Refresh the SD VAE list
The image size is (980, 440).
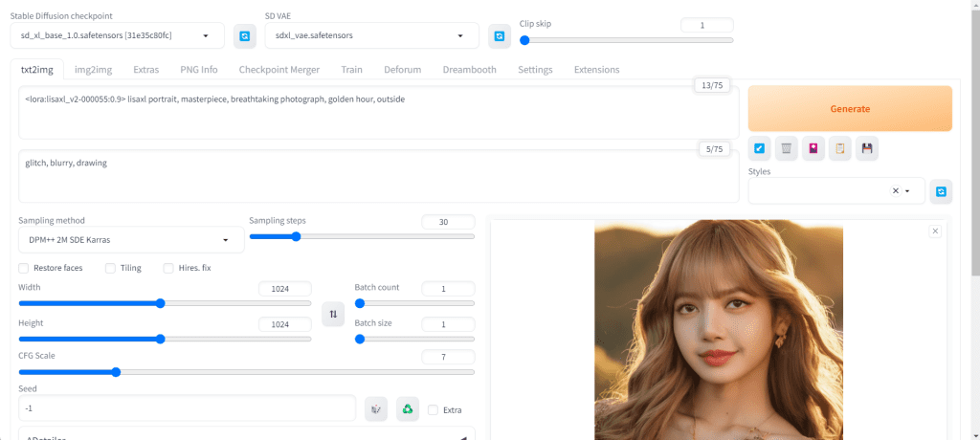coord(499,36)
